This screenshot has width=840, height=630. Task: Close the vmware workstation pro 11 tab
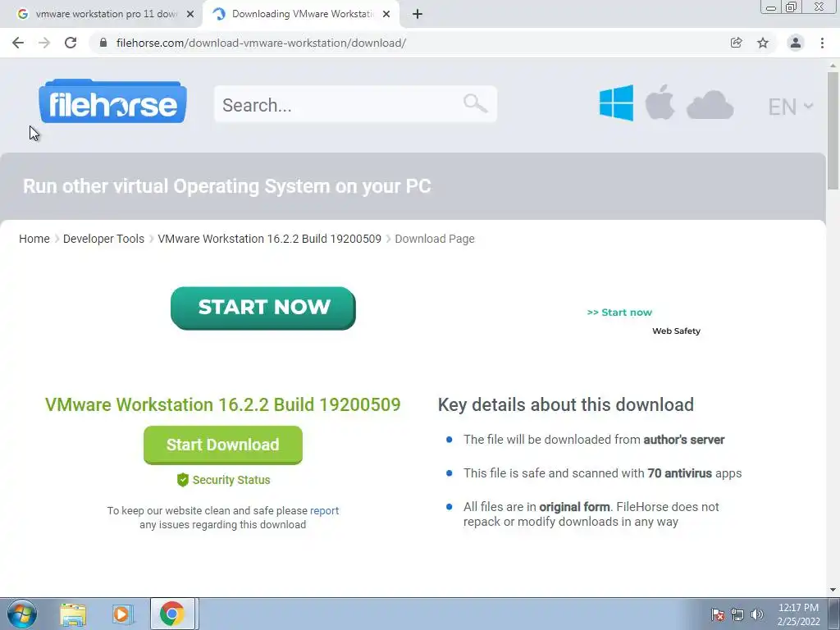tap(190, 15)
